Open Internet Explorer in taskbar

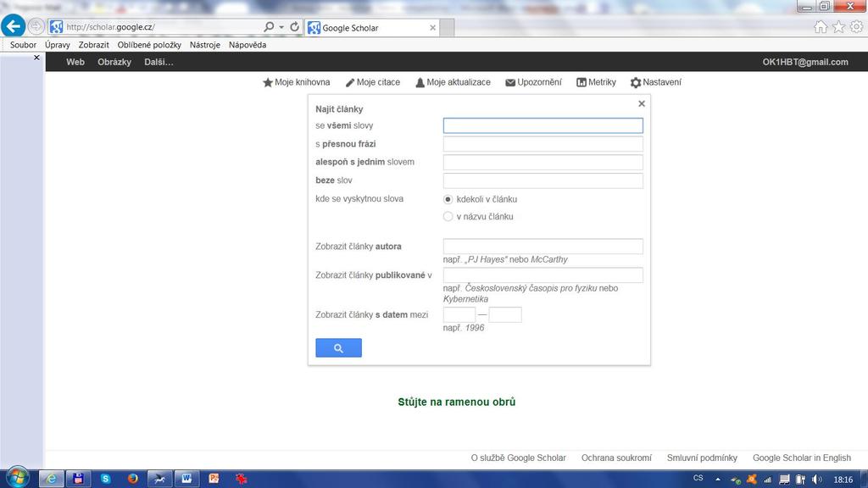click(x=51, y=479)
